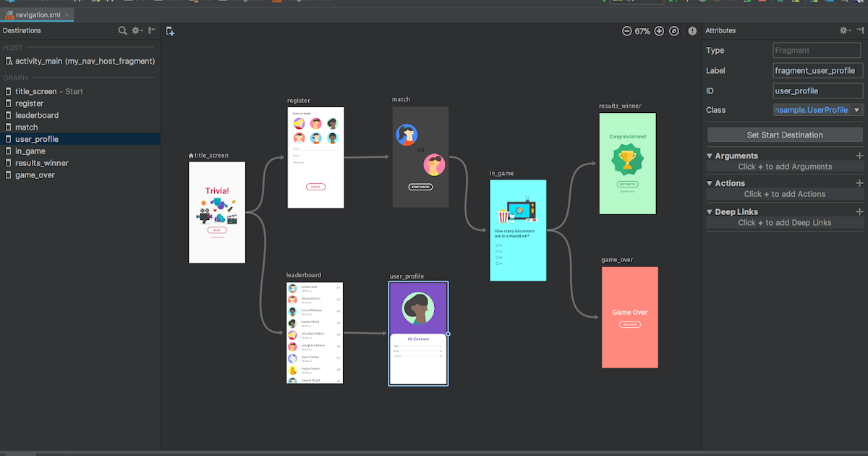Show warnings and errors icon
The width and height of the screenshot is (868, 456).
point(692,31)
